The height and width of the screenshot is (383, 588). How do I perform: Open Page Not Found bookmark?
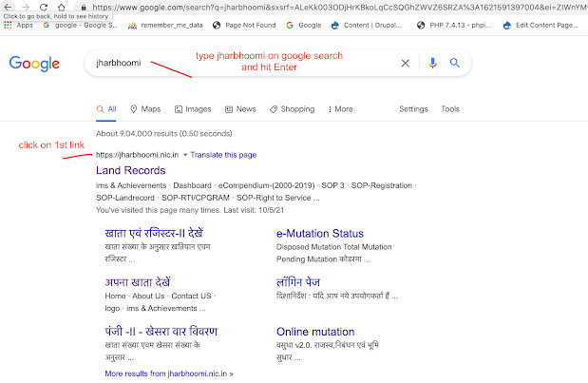[244, 25]
